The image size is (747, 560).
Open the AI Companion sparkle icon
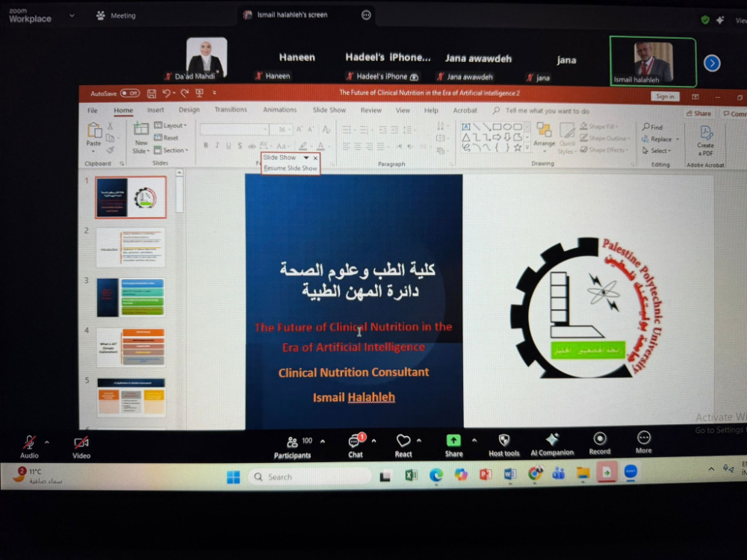tap(552, 439)
